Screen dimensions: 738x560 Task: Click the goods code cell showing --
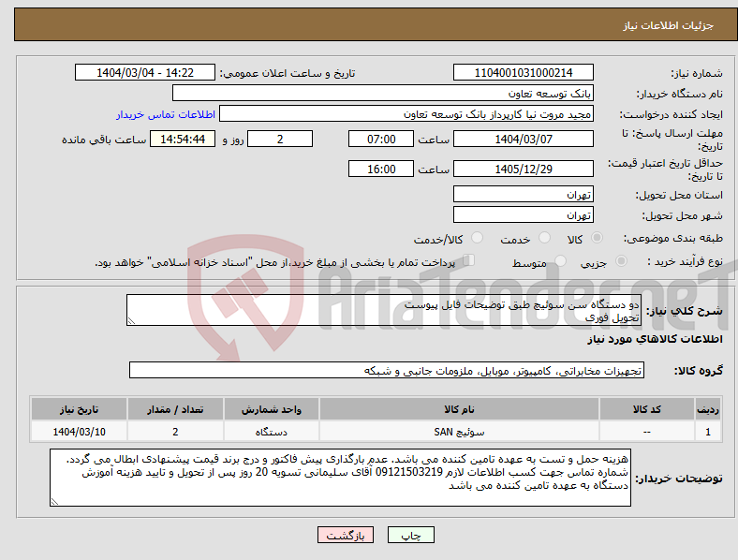pyautogui.click(x=647, y=432)
